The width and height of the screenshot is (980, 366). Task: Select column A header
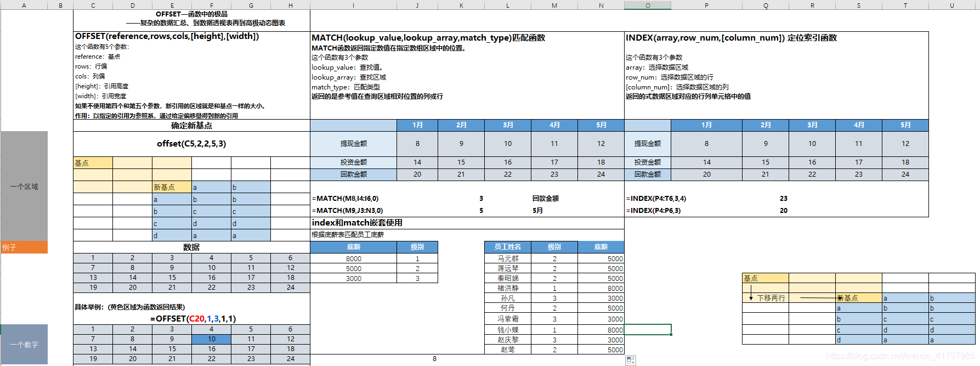(x=24, y=5)
